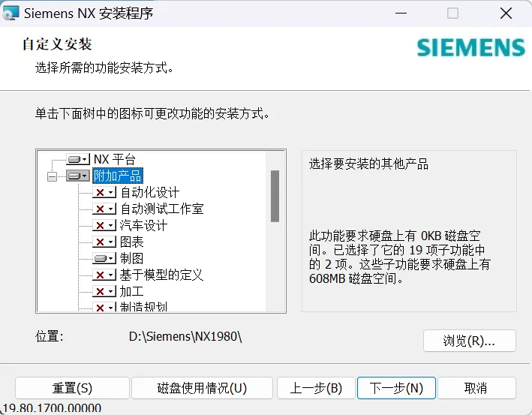
Task: Select the 汽车设计 feature label
Action: click(143, 225)
